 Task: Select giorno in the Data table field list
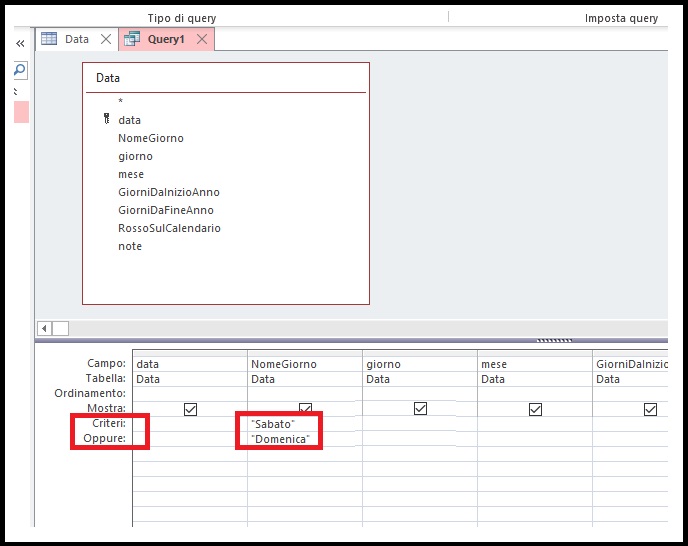(x=136, y=156)
